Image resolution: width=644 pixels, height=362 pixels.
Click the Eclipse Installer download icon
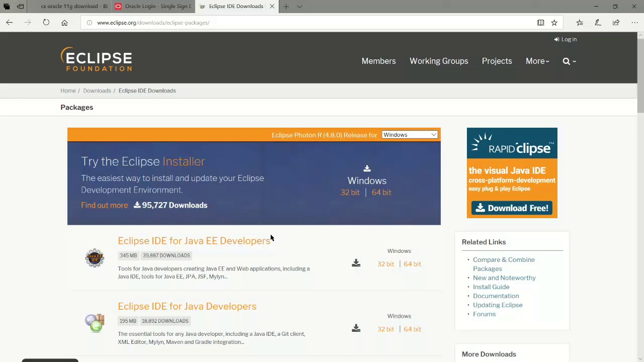pyautogui.click(x=367, y=168)
